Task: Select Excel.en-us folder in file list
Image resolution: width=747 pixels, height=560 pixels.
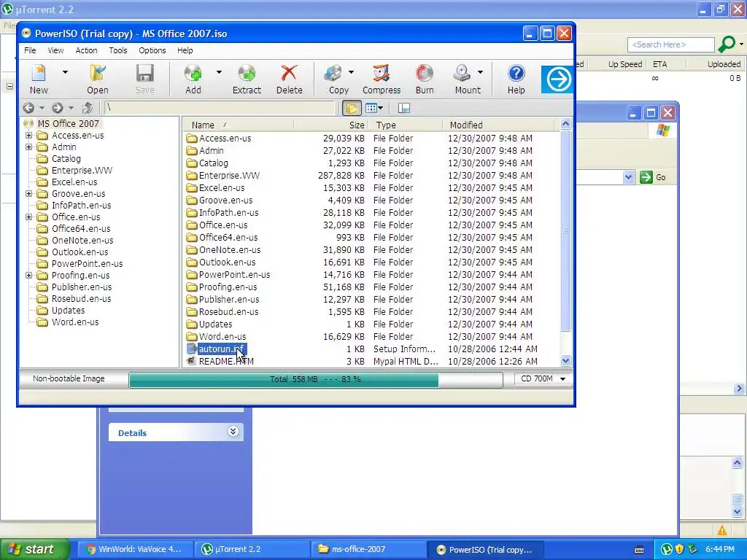Action: point(222,187)
